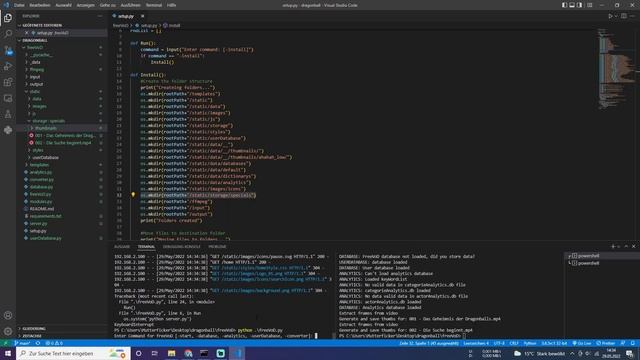Click the notifications bell in status bar
The height and width of the screenshot is (360, 640).
click(633, 343)
